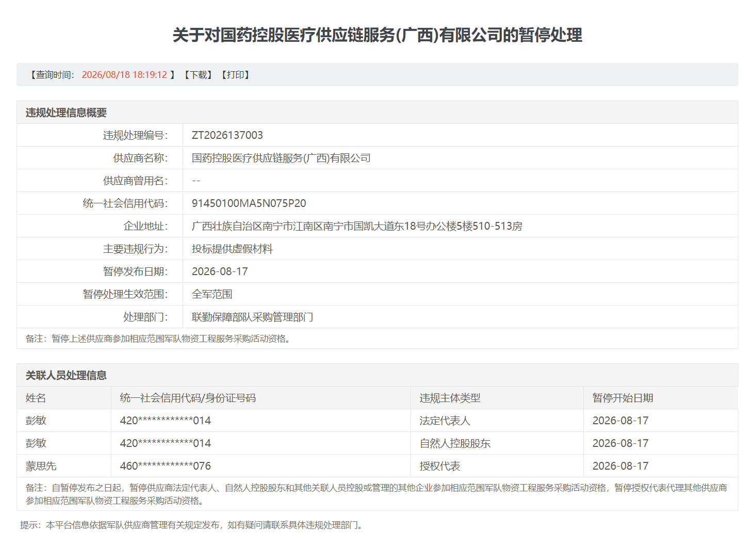Select violation number ZT2026137003
The image size is (756, 545).
tap(227, 135)
